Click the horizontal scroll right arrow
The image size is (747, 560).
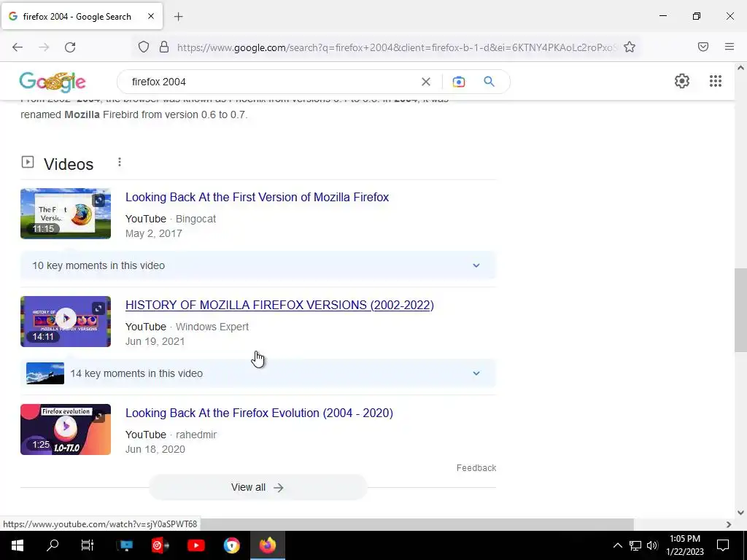pyautogui.click(x=729, y=524)
